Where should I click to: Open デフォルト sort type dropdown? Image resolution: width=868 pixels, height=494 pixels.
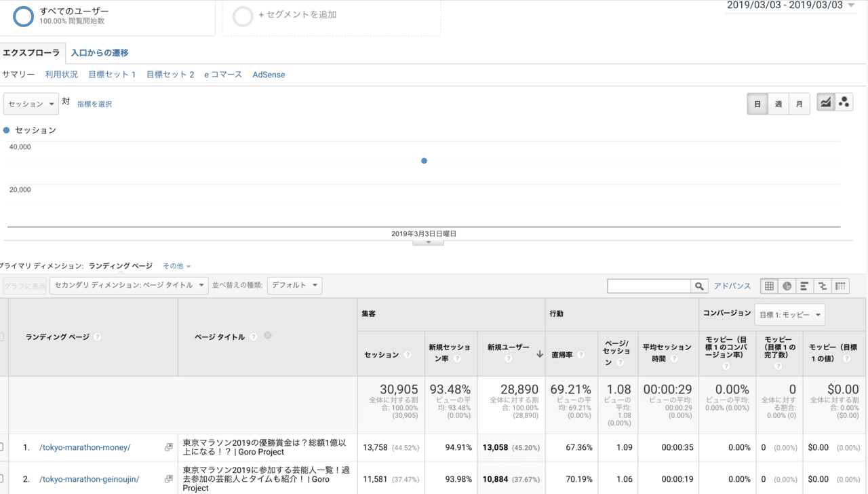tap(294, 286)
